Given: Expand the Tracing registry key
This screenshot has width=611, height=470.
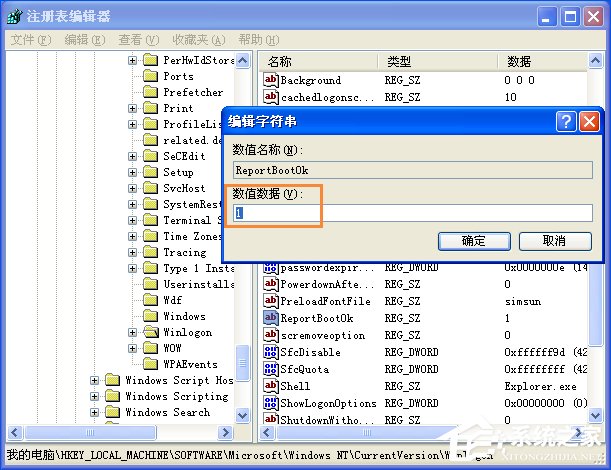Looking at the screenshot, I should click(132, 252).
